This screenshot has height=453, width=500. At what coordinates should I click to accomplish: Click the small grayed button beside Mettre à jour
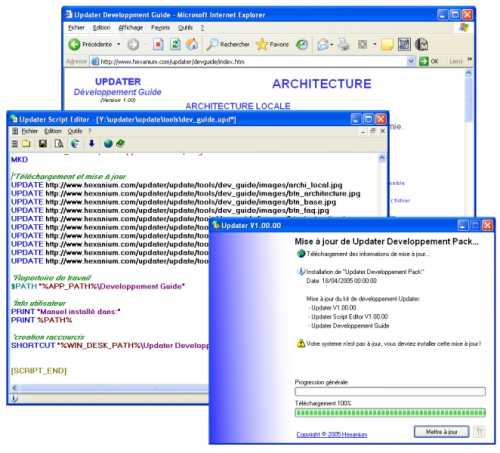[479, 432]
